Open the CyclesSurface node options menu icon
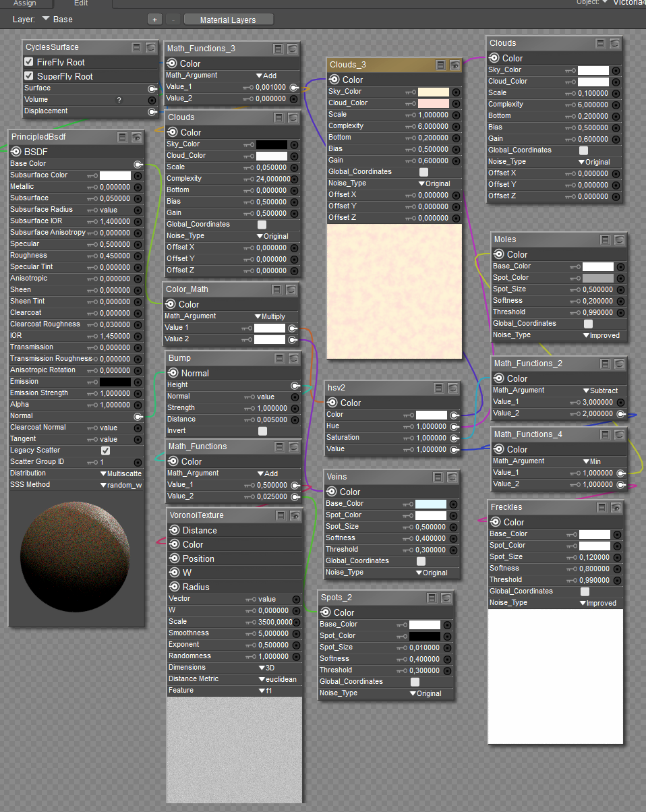This screenshot has width=646, height=812. 137,47
